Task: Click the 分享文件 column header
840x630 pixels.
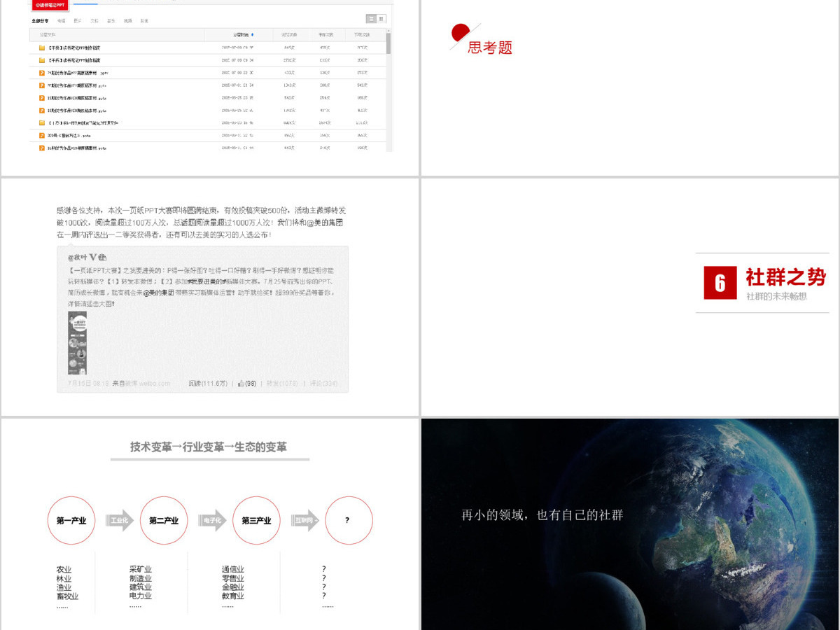Action: [x=48, y=34]
